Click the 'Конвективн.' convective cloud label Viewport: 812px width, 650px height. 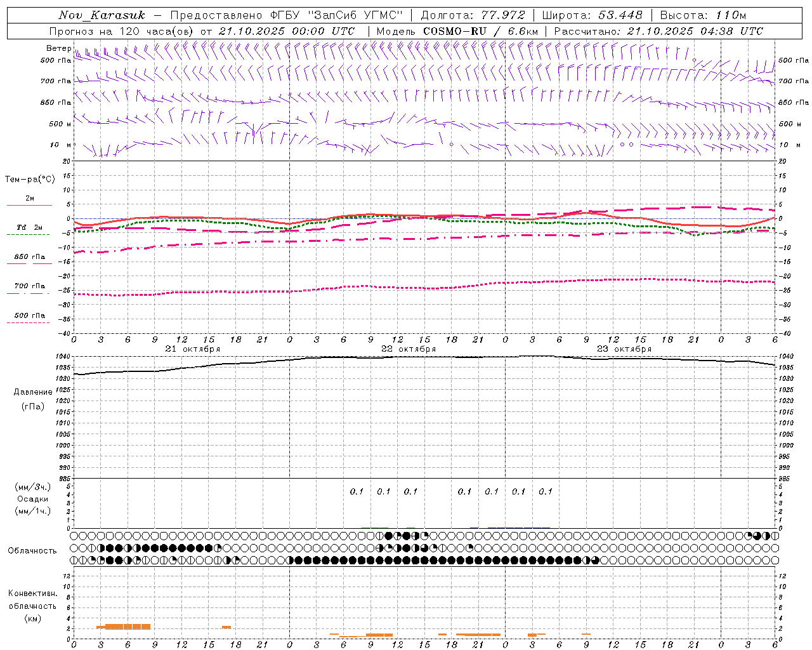(x=32, y=594)
